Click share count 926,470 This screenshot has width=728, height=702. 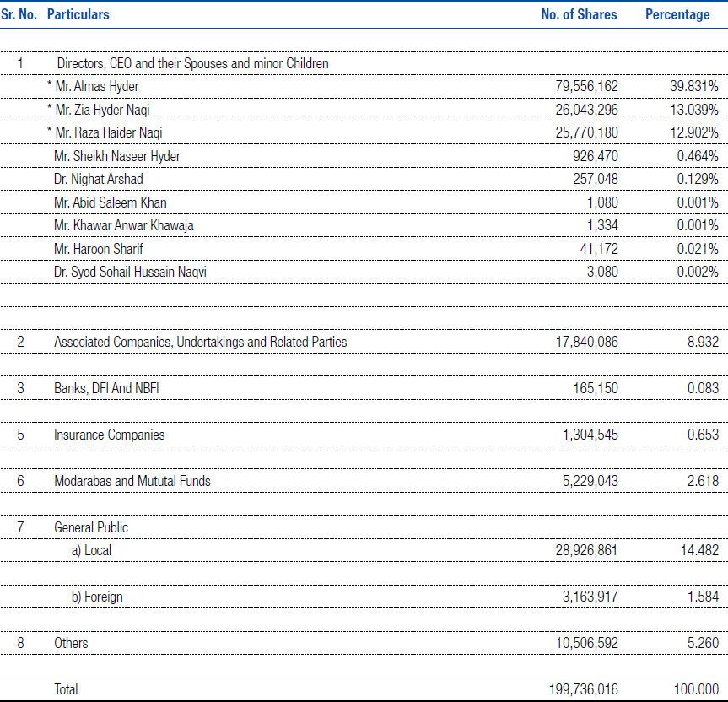(596, 156)
